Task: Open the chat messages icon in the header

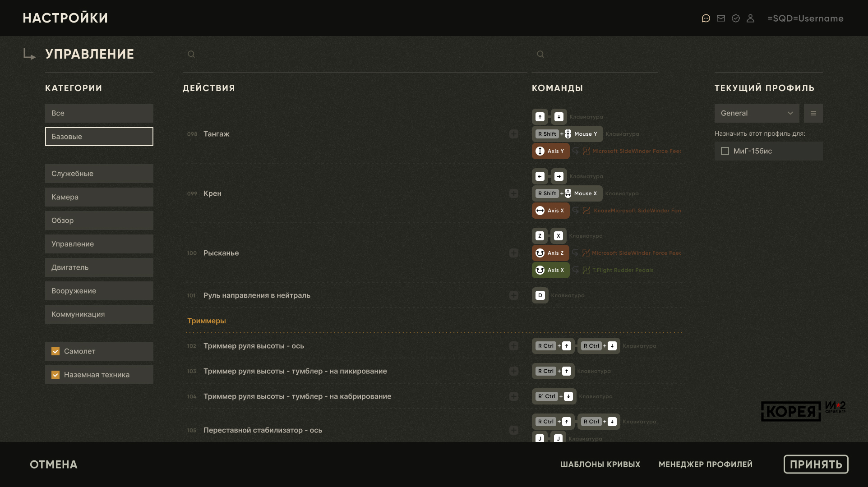Action: pos(706,18)
